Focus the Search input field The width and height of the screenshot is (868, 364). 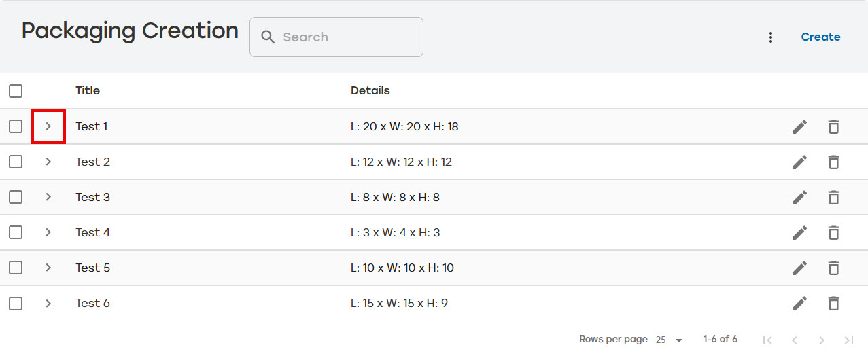(x=336, y=37)
